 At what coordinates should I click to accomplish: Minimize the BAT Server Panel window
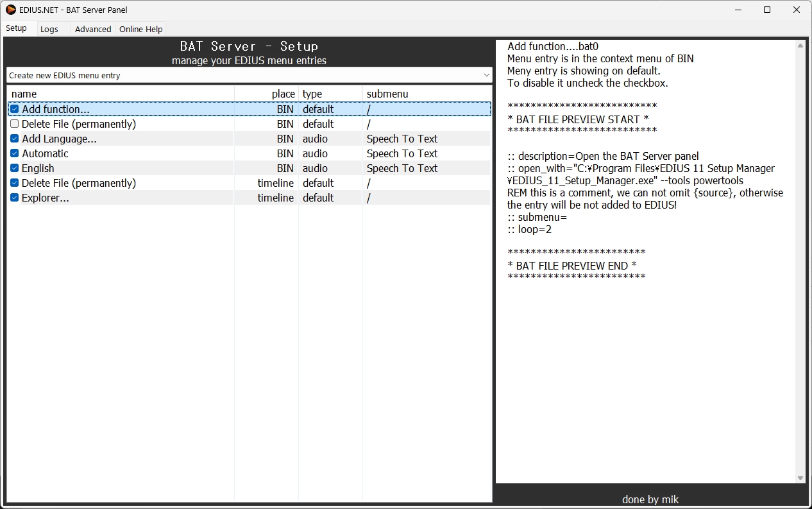[x=737, y=10]
